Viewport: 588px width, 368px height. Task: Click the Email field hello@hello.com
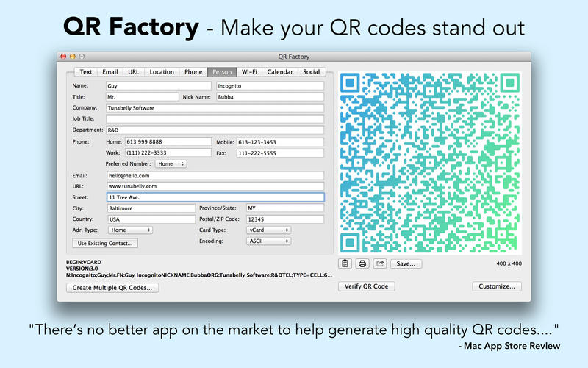point(215,175)
